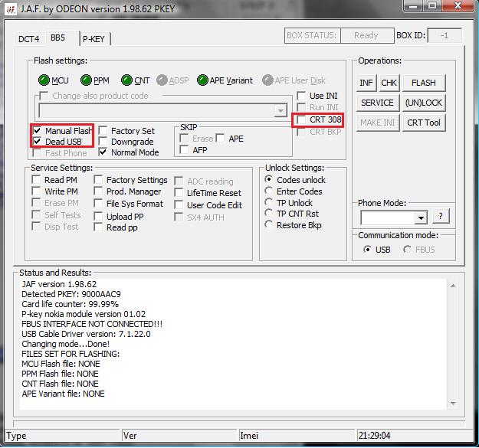The width and height of the screenshot is (479, 448).
Task: Click the BOX ID field
Action: coord(445,36)
